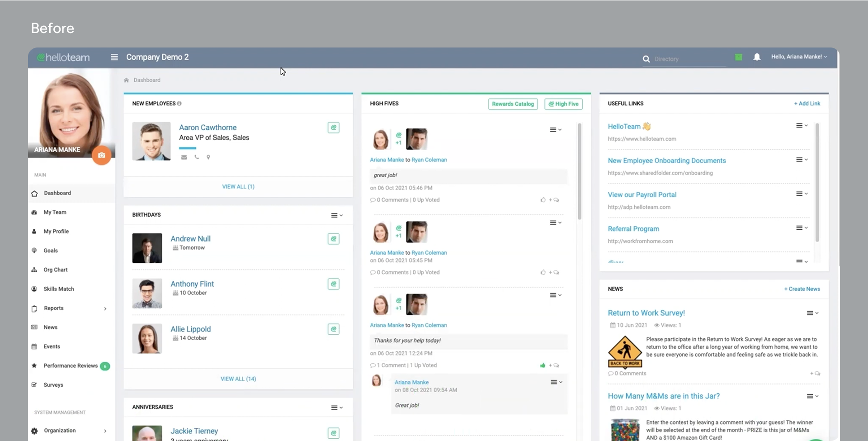Add comment on Return to Work Survey

815,374
